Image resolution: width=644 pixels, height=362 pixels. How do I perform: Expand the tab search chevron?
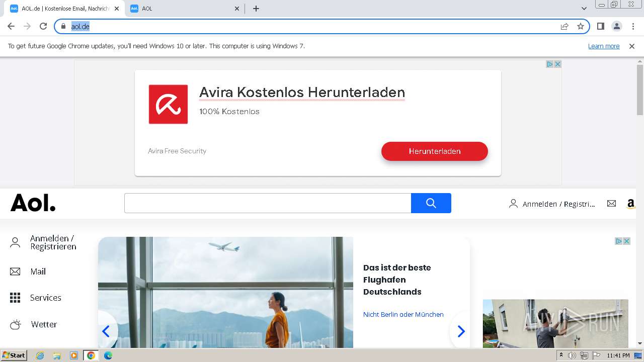584,9
